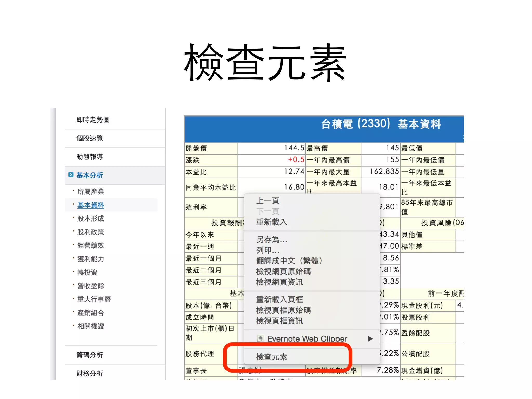Click the 7.28% value cell
Image resolution: width=532 pixels, height=399 pixels.
(388, 370)
